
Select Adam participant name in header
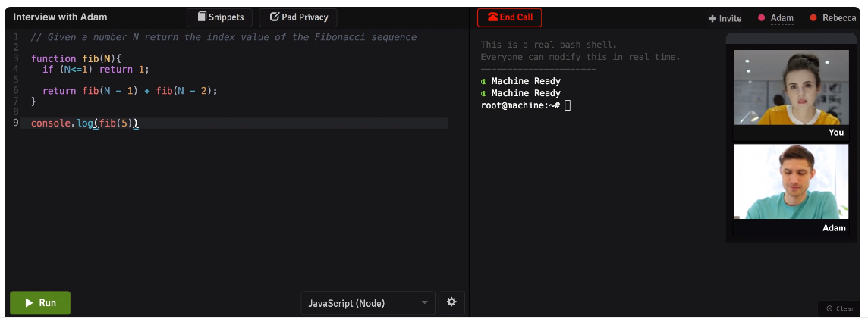782,17
